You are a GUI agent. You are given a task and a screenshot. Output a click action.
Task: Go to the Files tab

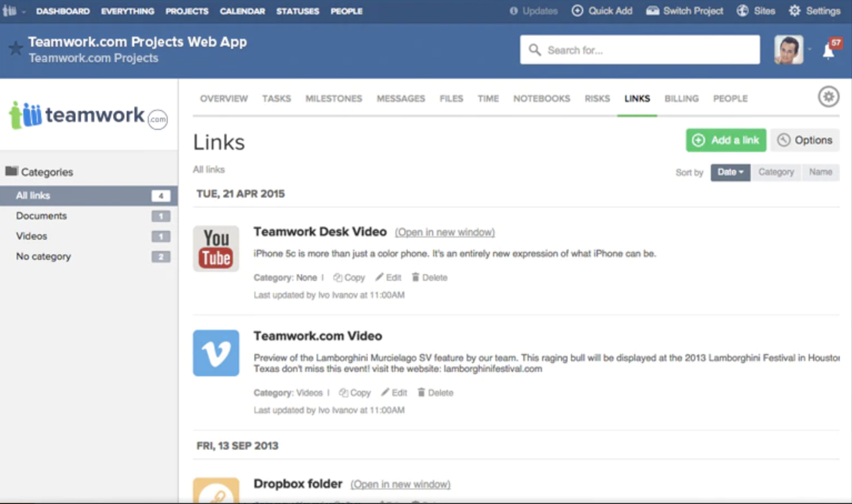pos(452,99)
